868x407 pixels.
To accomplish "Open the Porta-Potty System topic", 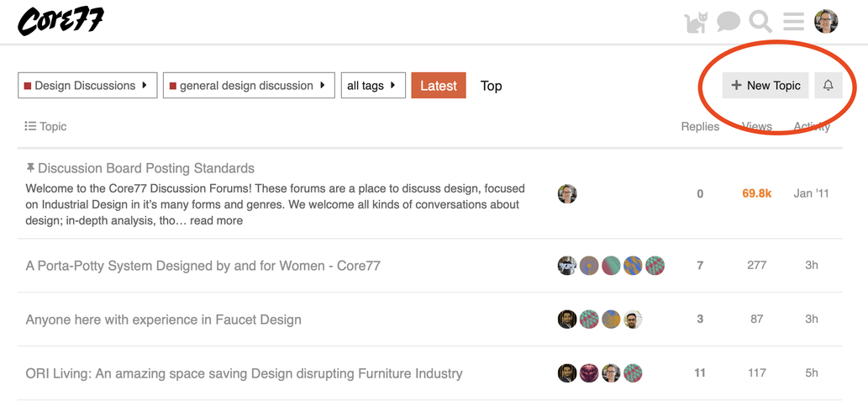I will pos(203,266).
